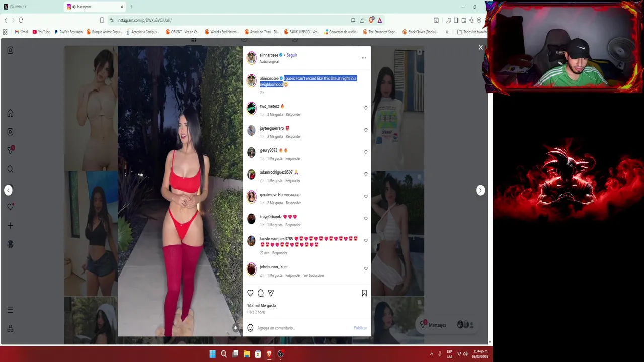
Task: Save the post with the bookmark icon
Action: tap(364, 293)
